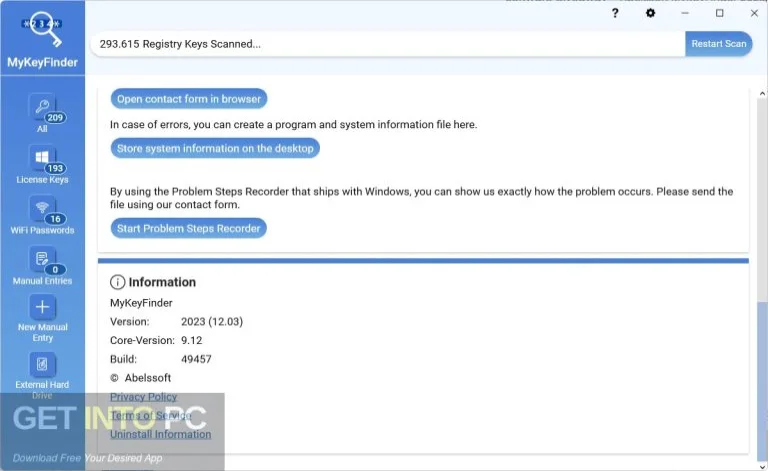The width and height of the screenshot is (768, 471).
Task: Click the 209 badge on All
Action: point(55,118)
